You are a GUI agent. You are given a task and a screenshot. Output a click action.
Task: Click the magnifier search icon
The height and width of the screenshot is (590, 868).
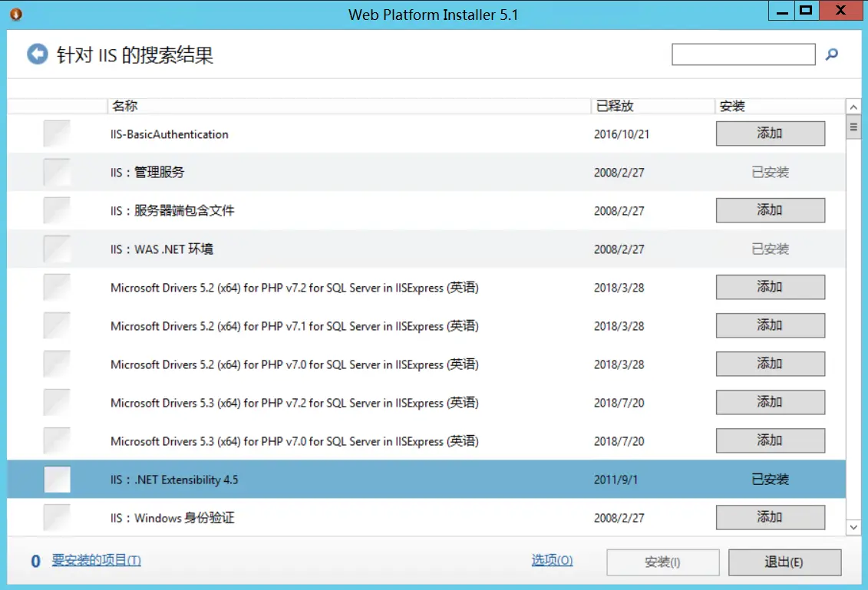(831, 54)
